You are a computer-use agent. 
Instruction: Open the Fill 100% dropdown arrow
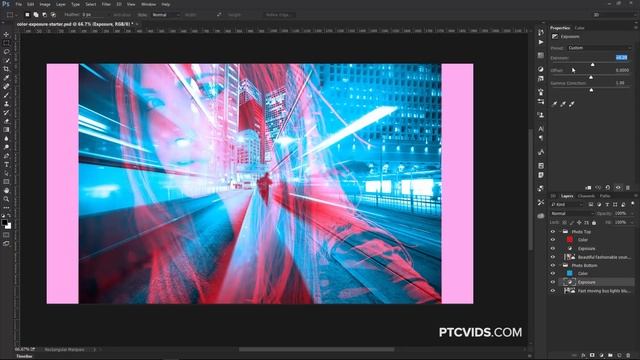[632, 222]
